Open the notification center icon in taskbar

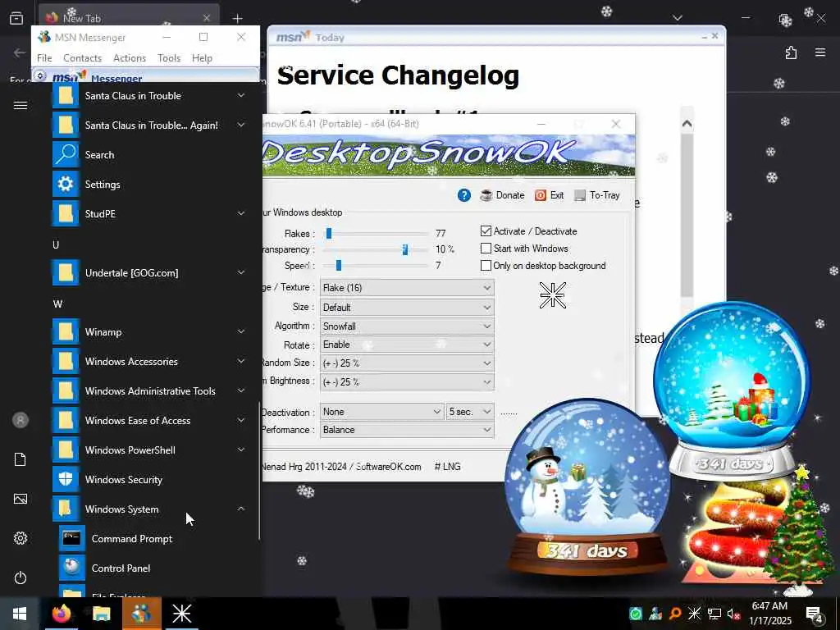[x=815, y=614]
